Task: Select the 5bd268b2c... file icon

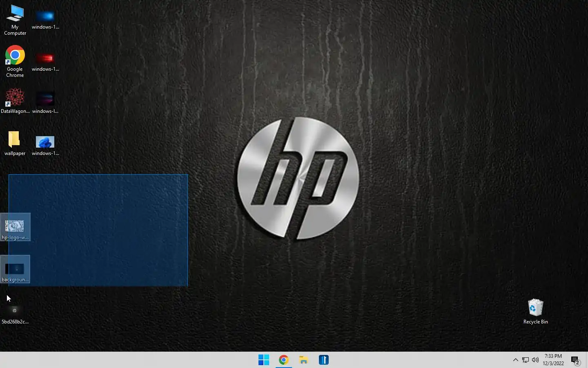Action: 15,314
